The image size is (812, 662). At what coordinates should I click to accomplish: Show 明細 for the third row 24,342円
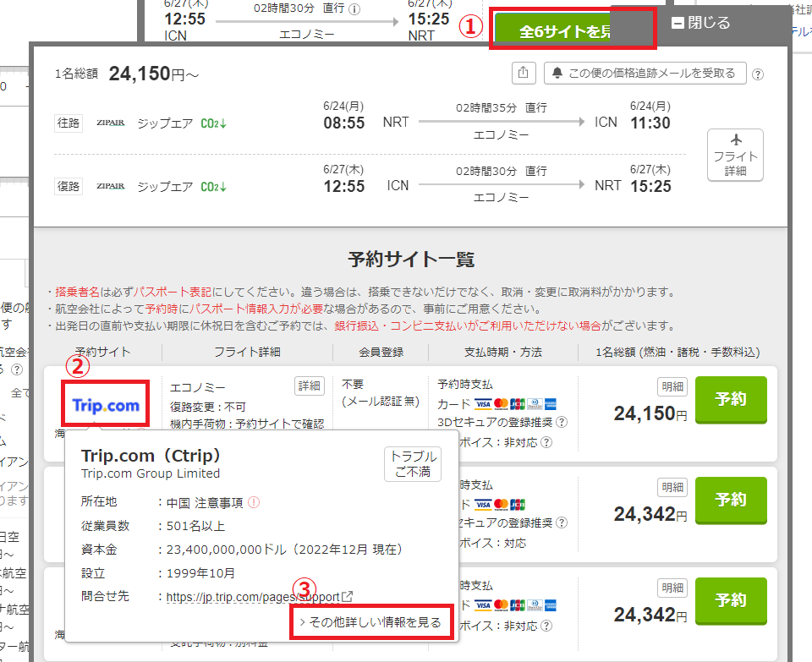click(x=672, y=588)
